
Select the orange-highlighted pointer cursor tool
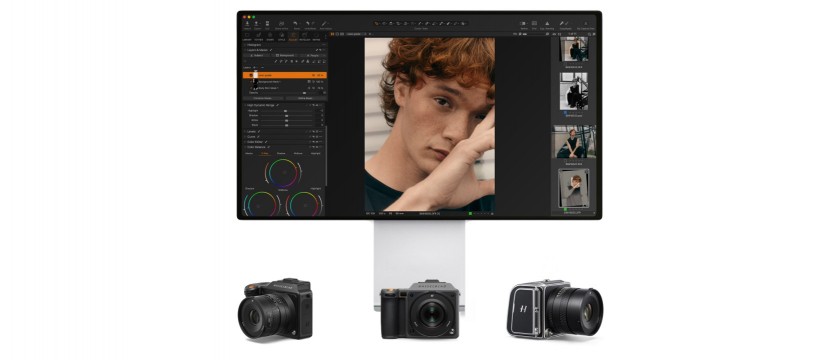[x=377, y=24]
